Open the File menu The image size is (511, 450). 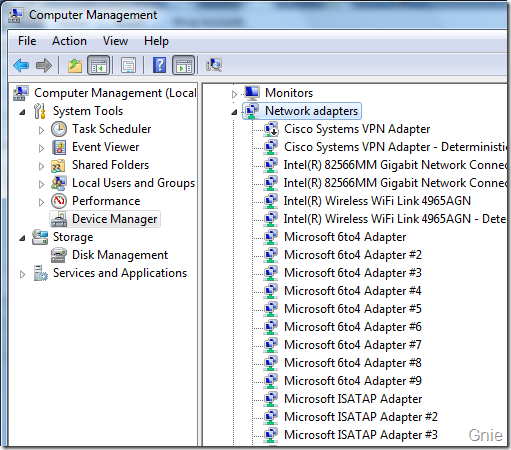click(27, 41)
